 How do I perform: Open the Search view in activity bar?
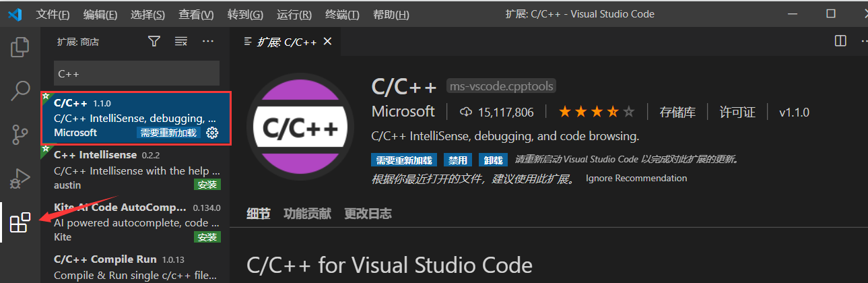tap(20, 90)
